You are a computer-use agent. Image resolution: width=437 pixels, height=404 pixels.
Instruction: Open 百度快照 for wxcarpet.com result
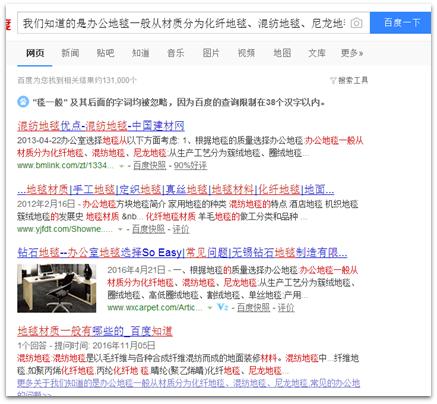coord(253,307)
